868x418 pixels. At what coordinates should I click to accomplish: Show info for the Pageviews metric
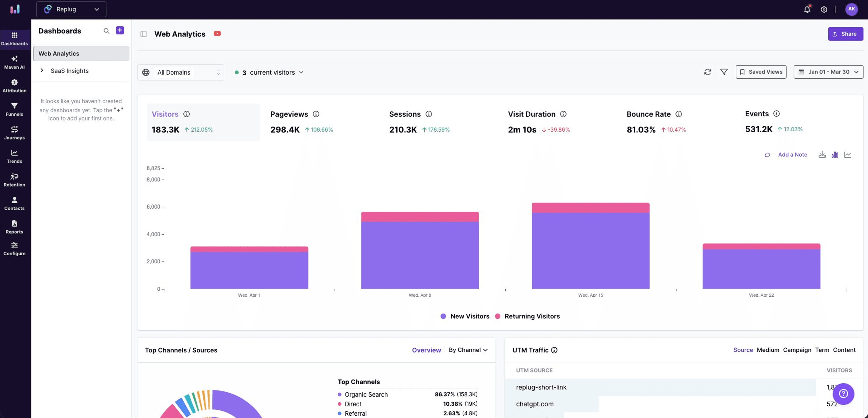[316, 114]
